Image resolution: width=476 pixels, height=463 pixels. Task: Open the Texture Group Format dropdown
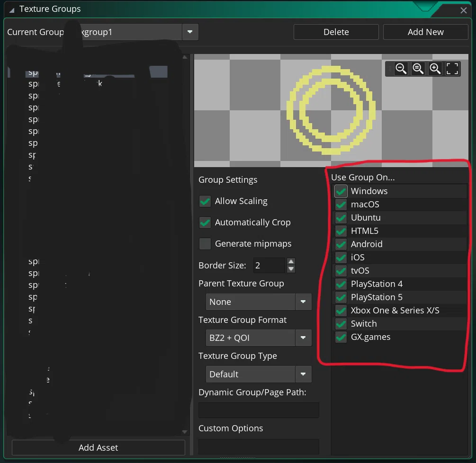click(x=303, y=338)
